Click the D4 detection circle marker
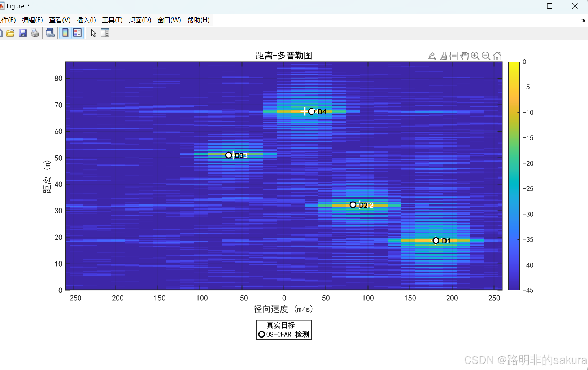The image size is (588, 370). (312, 111)
